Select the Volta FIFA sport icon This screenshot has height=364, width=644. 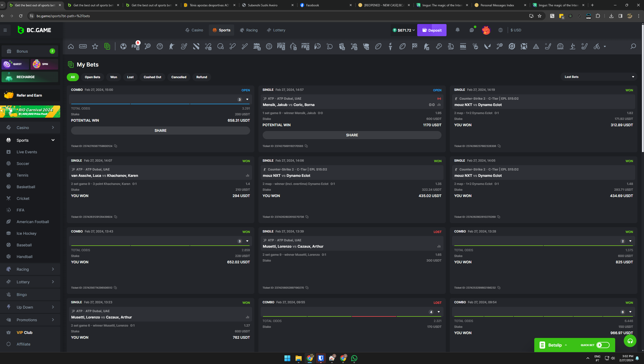point(281,46)
